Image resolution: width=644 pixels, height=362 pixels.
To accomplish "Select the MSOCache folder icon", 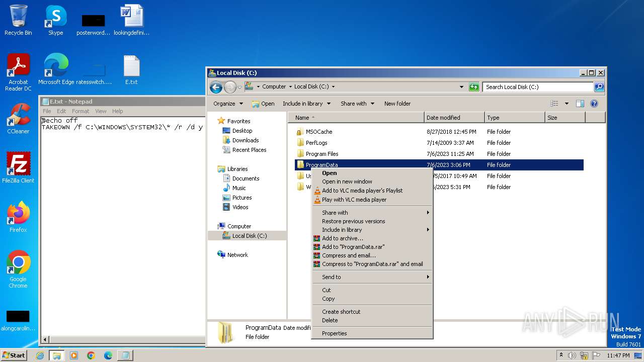I will tap(300, 132).
